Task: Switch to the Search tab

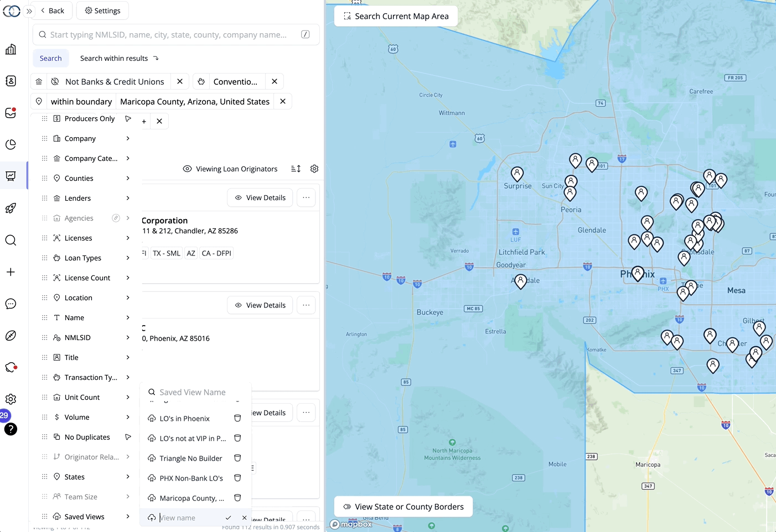Action: [x=50, y=58]
